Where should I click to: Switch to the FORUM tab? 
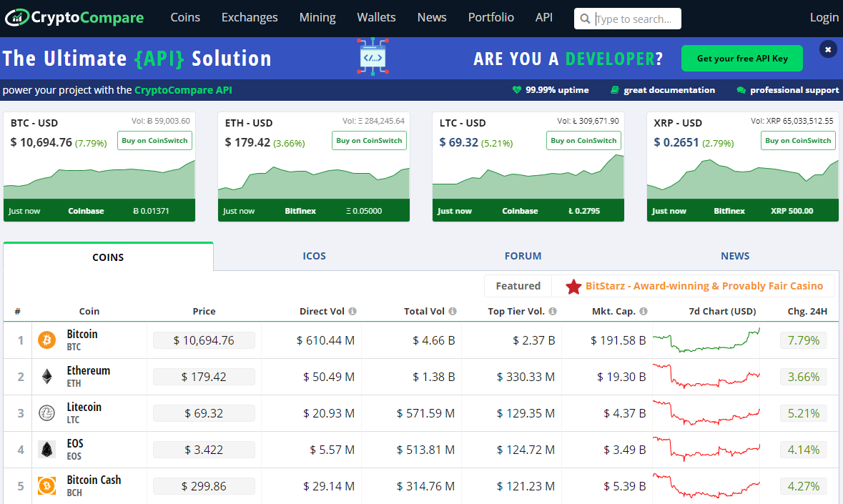click(523, 256)
